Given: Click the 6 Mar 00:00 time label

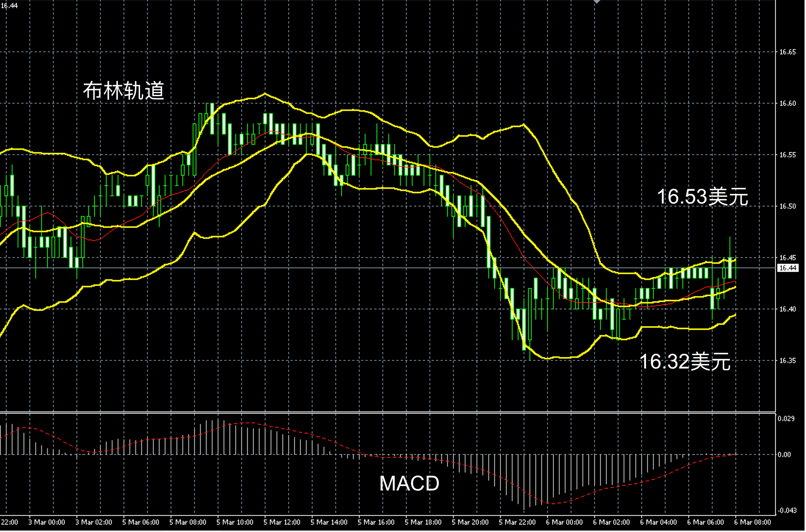Looking at the screenshot, I should point(564,522).
